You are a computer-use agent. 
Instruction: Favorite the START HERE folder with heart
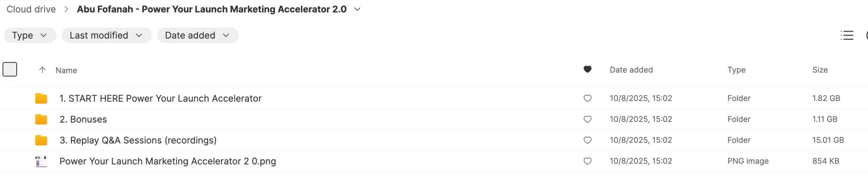click(587, 98)
